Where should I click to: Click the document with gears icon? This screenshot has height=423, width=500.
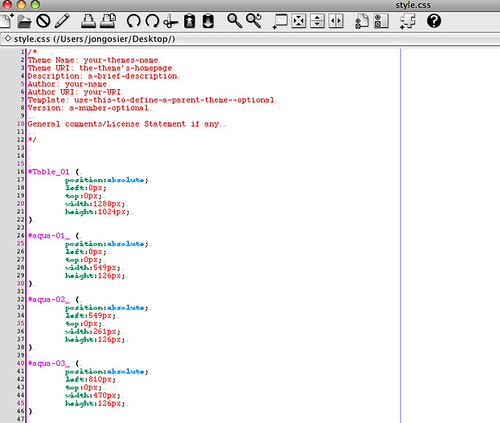coord(361,21)
